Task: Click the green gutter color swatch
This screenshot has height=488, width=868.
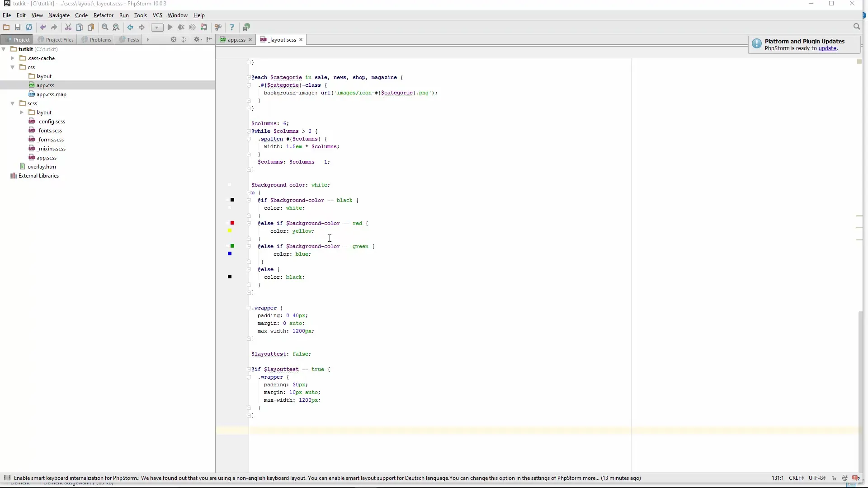Action: coord(232,246)
